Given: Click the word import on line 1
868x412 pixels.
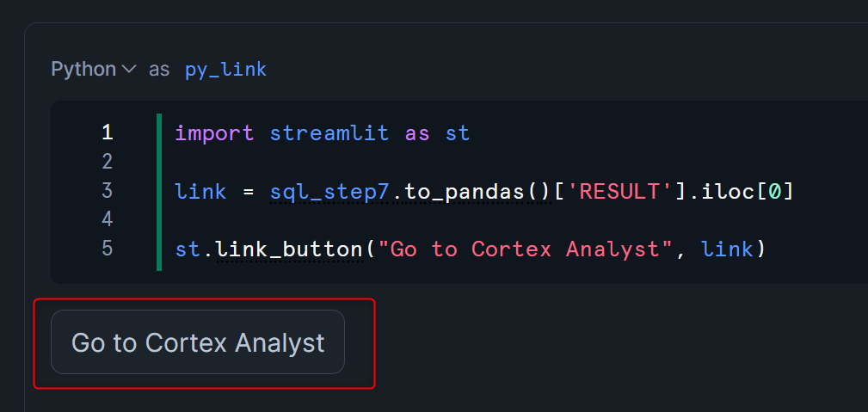Looking at the screenshot, I should (214, 133).
